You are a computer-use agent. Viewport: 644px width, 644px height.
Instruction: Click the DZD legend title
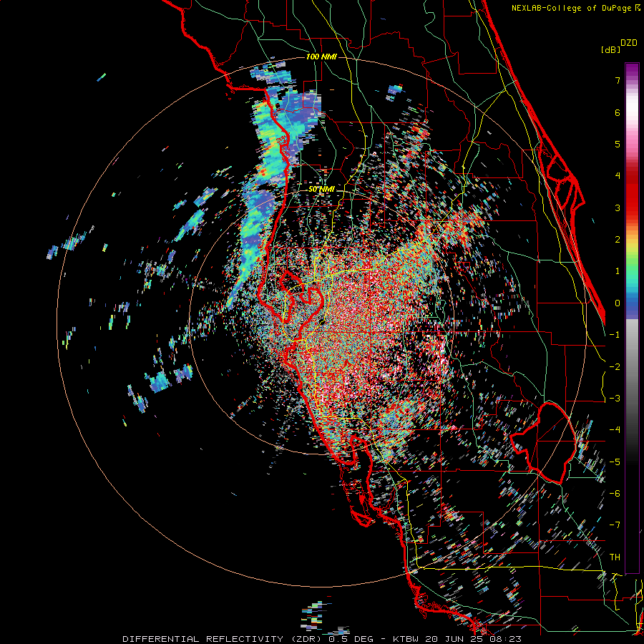click(628, 43)
